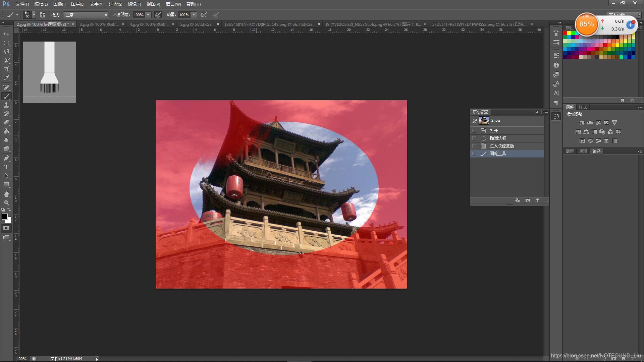Select the Crop tool

(6, 69)
